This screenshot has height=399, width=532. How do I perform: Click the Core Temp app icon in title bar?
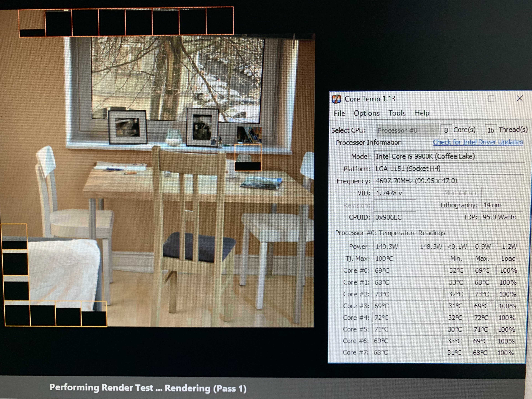[x=336, y=99]
